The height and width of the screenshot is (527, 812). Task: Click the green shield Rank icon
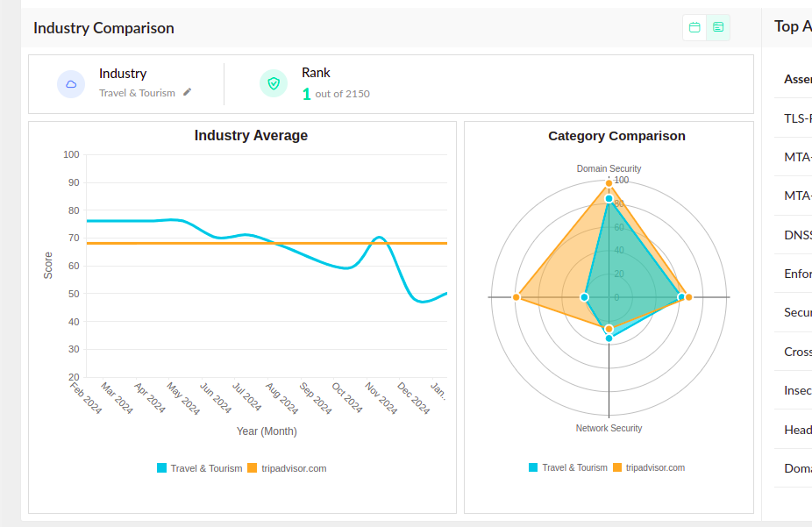coord(274,83)
